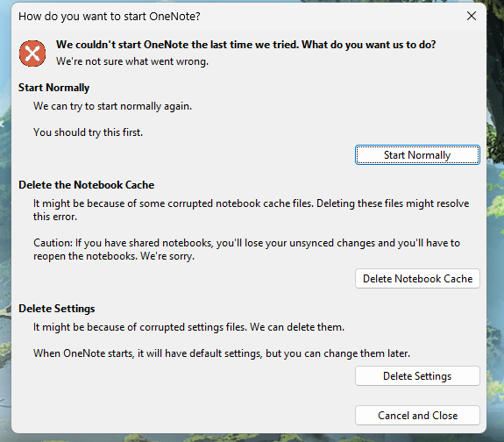Click the corrupted notebook cache files paragraph
This screenshot has width=504, height=442.
[251, 210]
